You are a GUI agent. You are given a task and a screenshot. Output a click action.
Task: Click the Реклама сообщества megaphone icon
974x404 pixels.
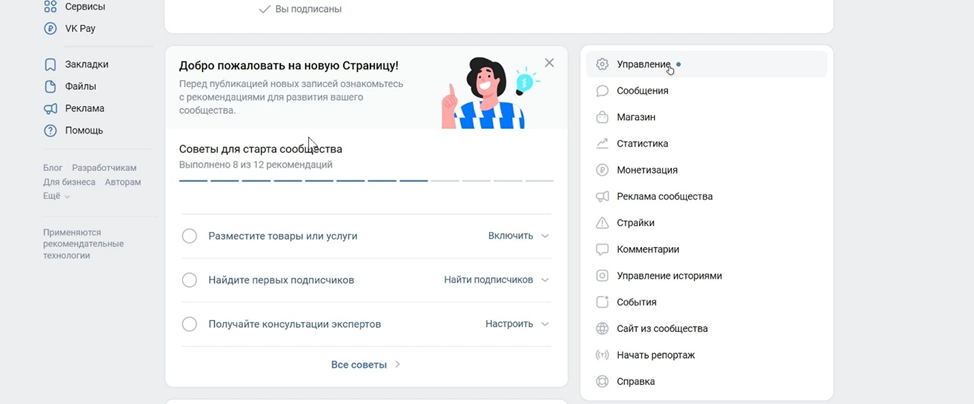click(602, 197)
